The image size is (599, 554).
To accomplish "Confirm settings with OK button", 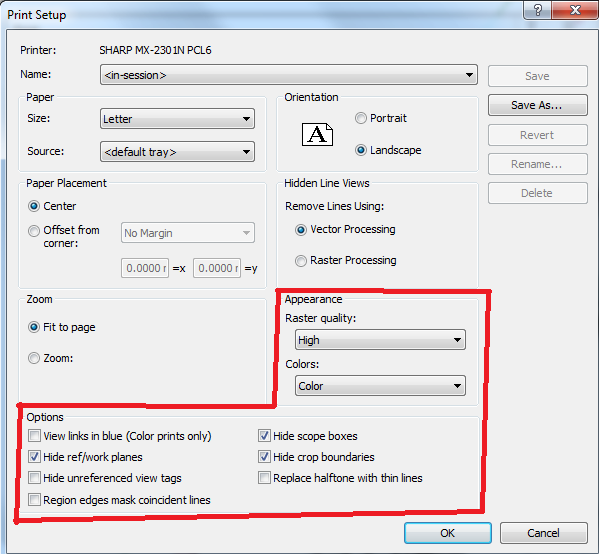I will 448,533.
